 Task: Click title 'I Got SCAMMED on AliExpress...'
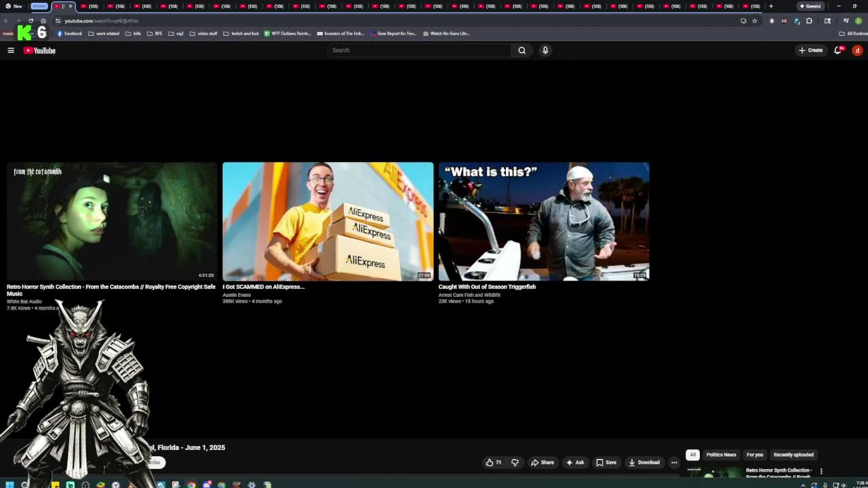(263, 287)
